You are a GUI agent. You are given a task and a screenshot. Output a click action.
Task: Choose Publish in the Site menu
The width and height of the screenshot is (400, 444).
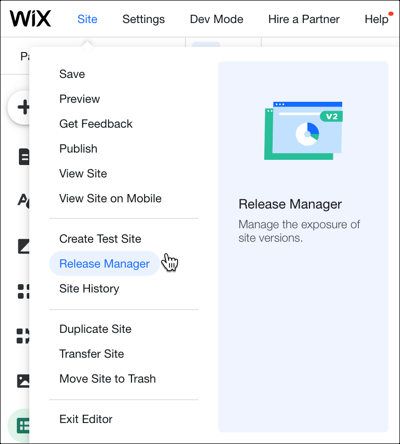[78, 149]
